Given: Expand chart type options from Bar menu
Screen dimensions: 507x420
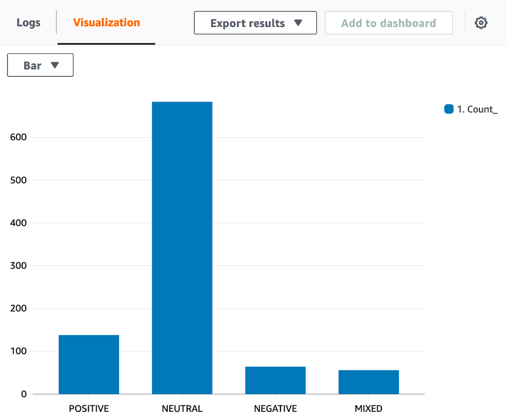Looking at the screenshot, I should 40,65.
